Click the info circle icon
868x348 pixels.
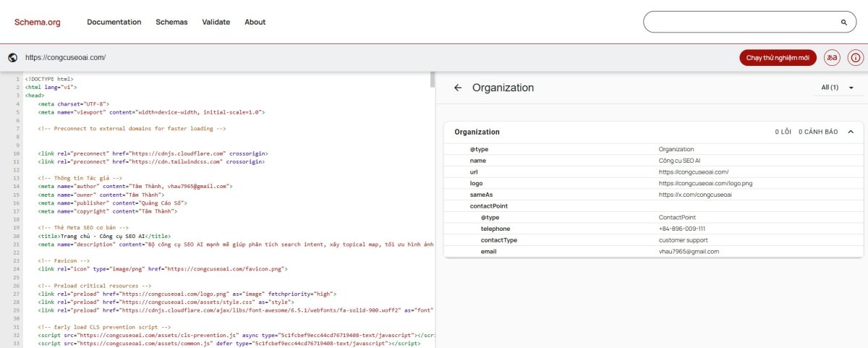point(856,58)
